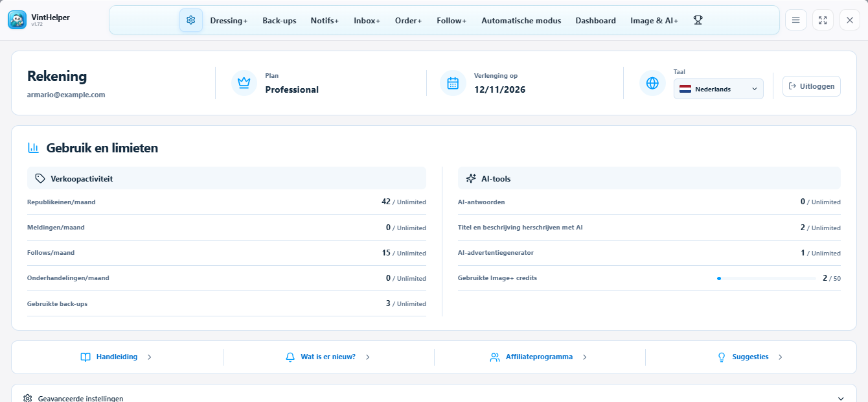Click the VintHelper logo icon
The height and width of the screenshot is (402, 868).
tap(17, 20)
